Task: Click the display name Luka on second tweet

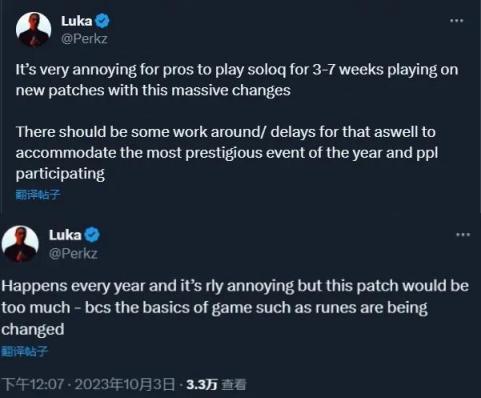Action: (x=65, y=235)
